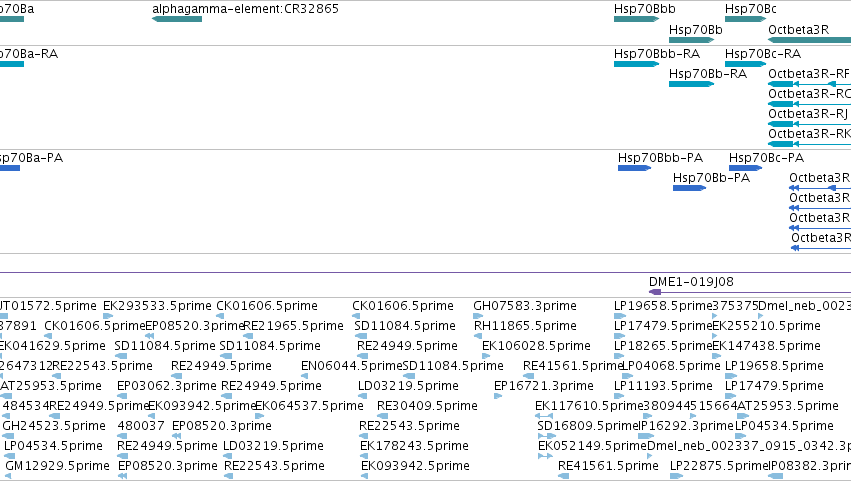
Task: Click the EP16721.3prime EST label
Action: 544,386
